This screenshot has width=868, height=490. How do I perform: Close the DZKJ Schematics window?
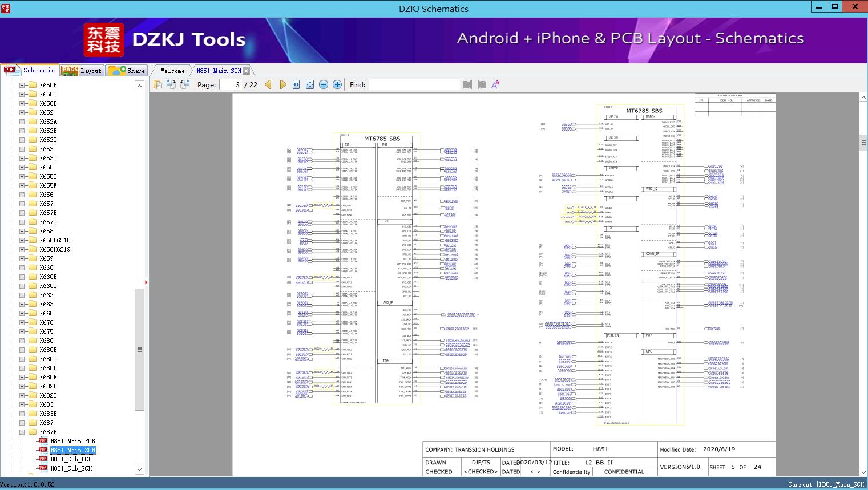[855, 7]
